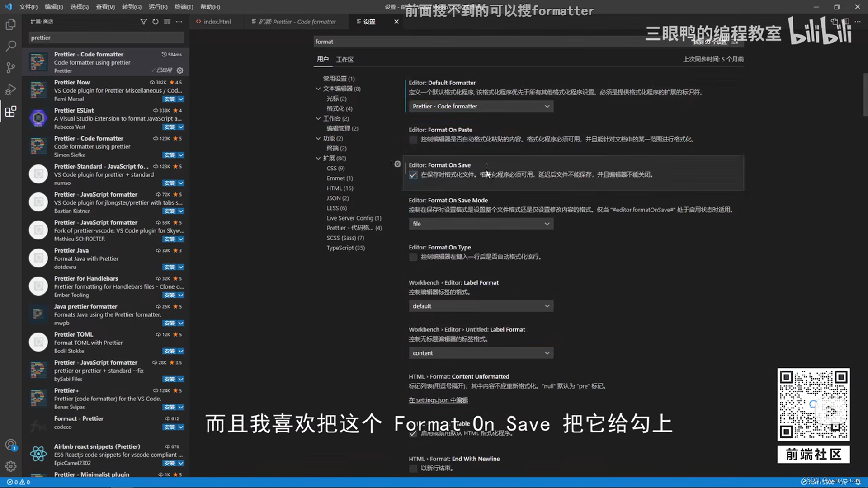The height and width of the screenshot is (488, 868).
Task: Click the filter icon in the extensions panel
Action: 144,21
